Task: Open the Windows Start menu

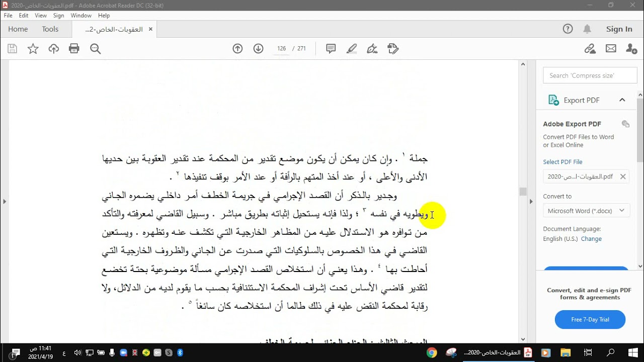Action: [633, 353]
